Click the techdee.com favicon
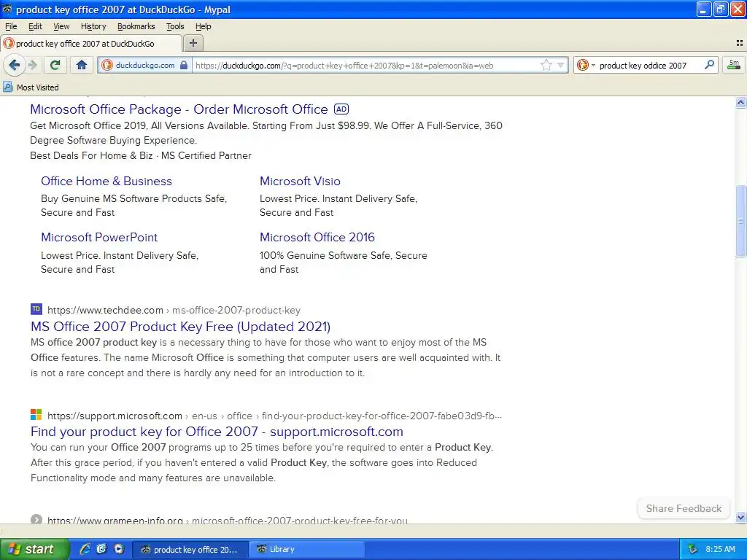Image resolution: width=747 pixels, height=560 pixels. (x=36, y=309)
